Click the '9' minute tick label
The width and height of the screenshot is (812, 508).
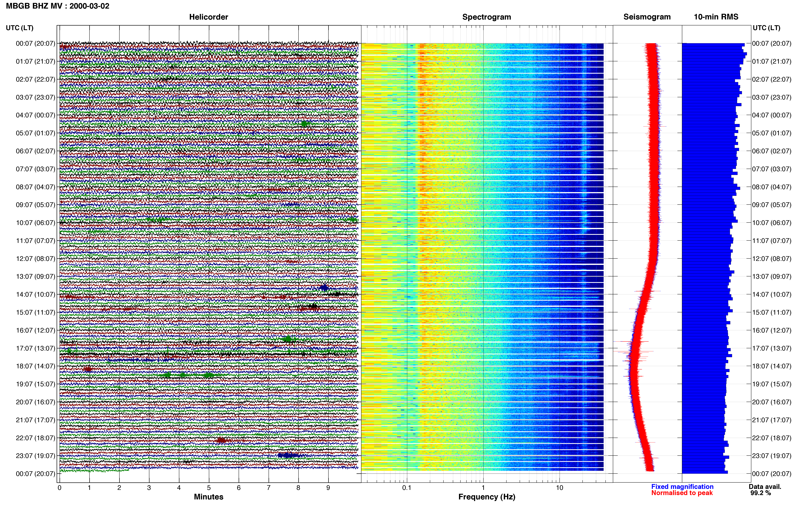tap(328, 488)
